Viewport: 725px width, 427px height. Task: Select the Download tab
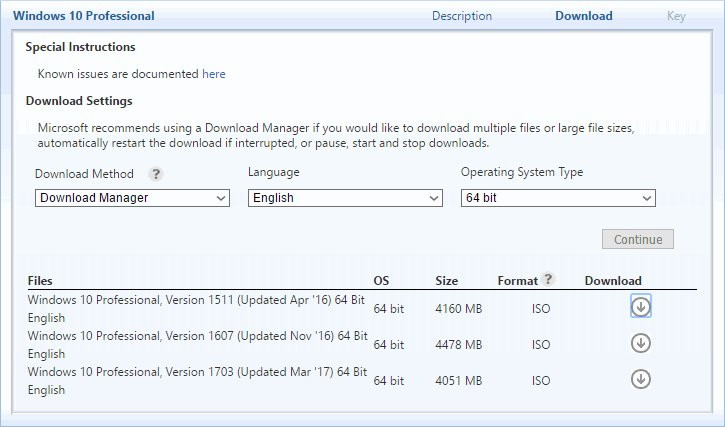(584, 16)
